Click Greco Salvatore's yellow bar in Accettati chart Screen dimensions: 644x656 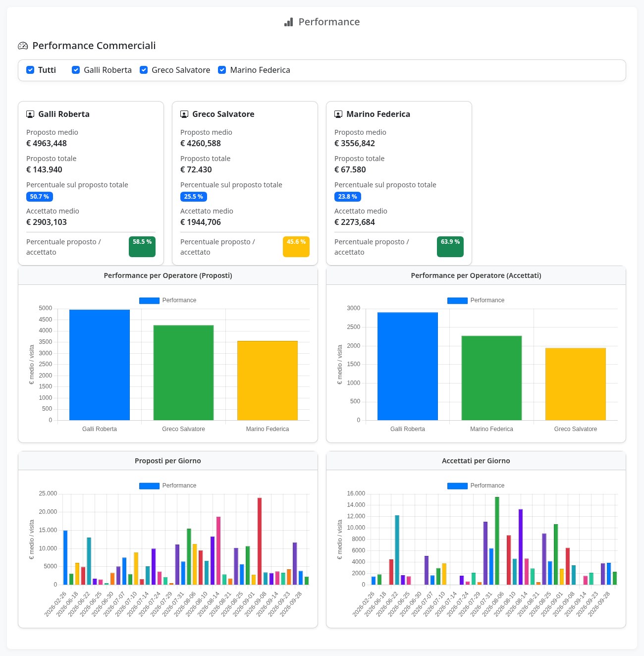576,384
